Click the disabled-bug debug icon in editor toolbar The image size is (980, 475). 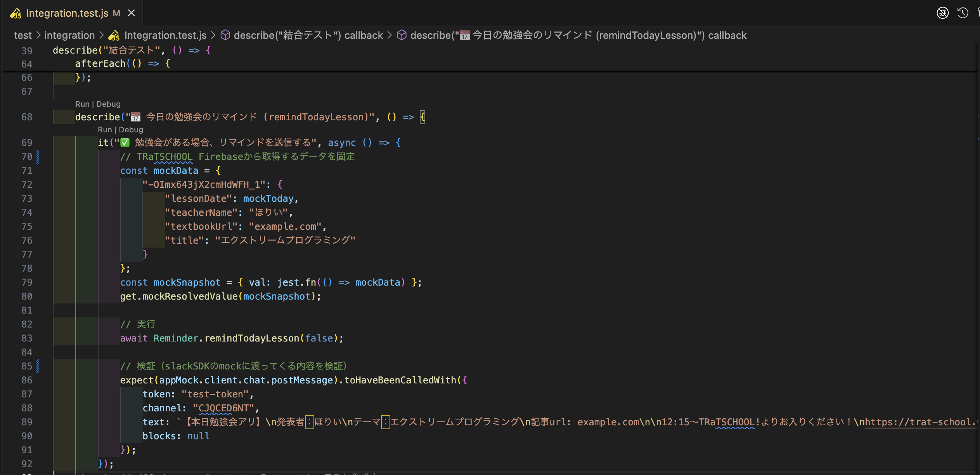[x=942, y=13]
